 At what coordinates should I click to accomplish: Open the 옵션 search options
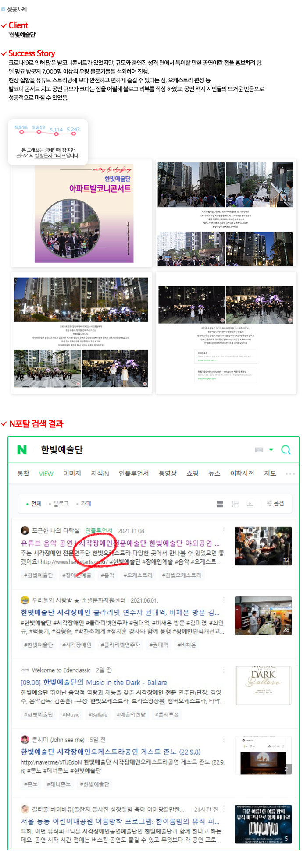(275, 504)
